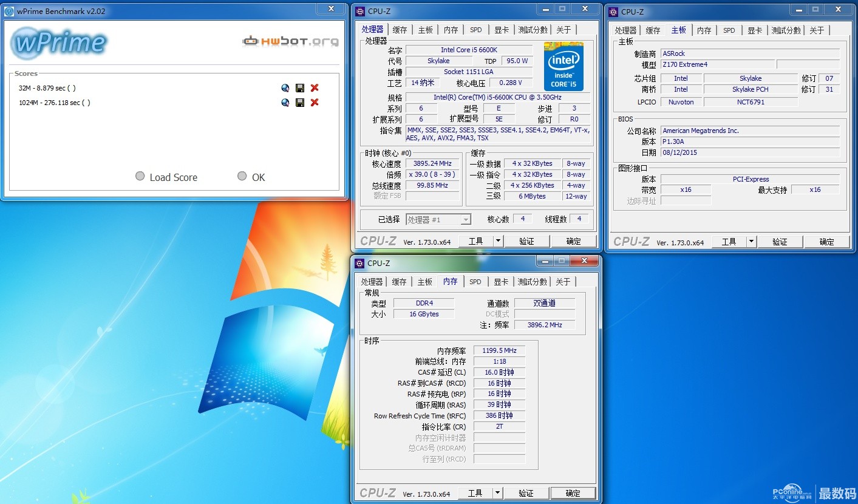This screenshot has height=504, width=858.
Task: Expand 工具 dropdown arrow in memory window
Action: point(497,493)
